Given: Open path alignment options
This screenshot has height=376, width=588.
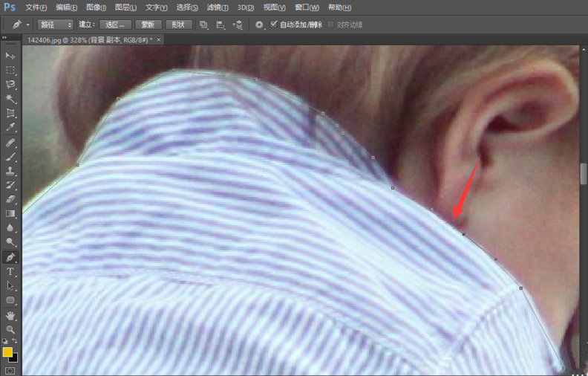Looking at the screenshot, I should (221, 25).
